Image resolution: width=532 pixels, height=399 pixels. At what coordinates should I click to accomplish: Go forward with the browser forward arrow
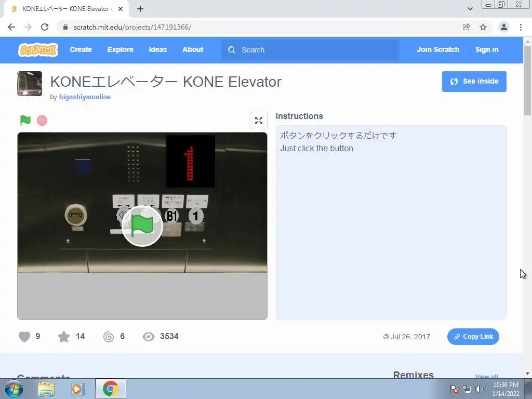click(x=28, y=27)
